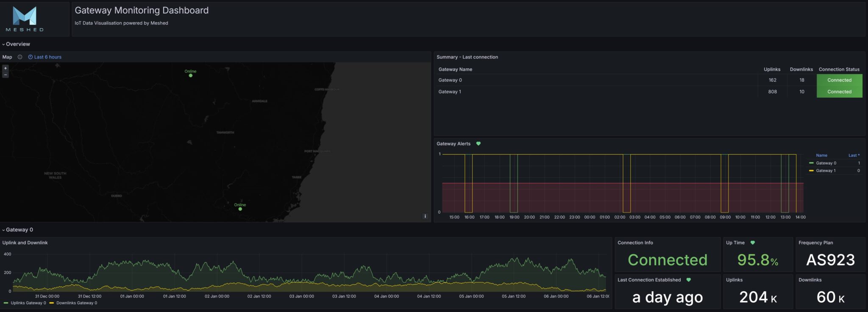868x312 pixels.
Task: Sort summary table by Gateway Name
Action: (455, 69)
